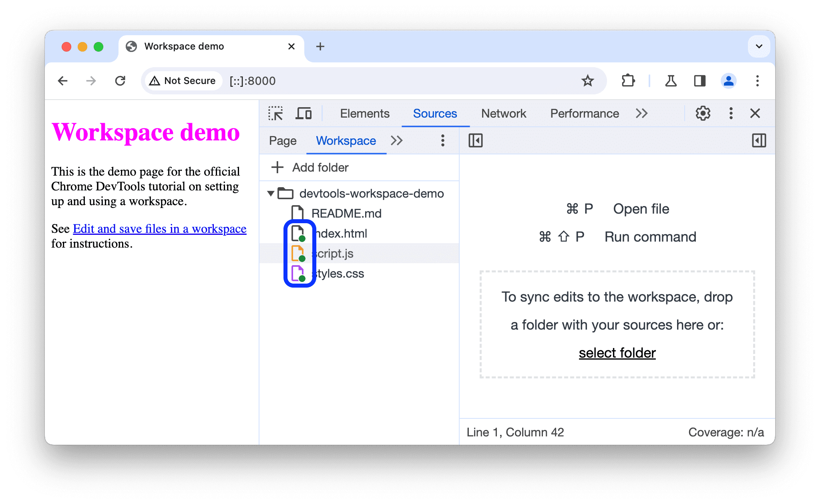Open DevTools Settings gear icon
The width and height of the screenshot is (820, 504).
pyautogui.click(x=701, y=114)
